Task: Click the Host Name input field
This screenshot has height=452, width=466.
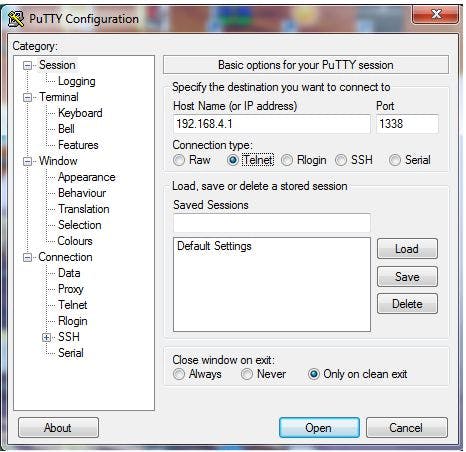Action: pyautogui.click(x=272, y=124)
